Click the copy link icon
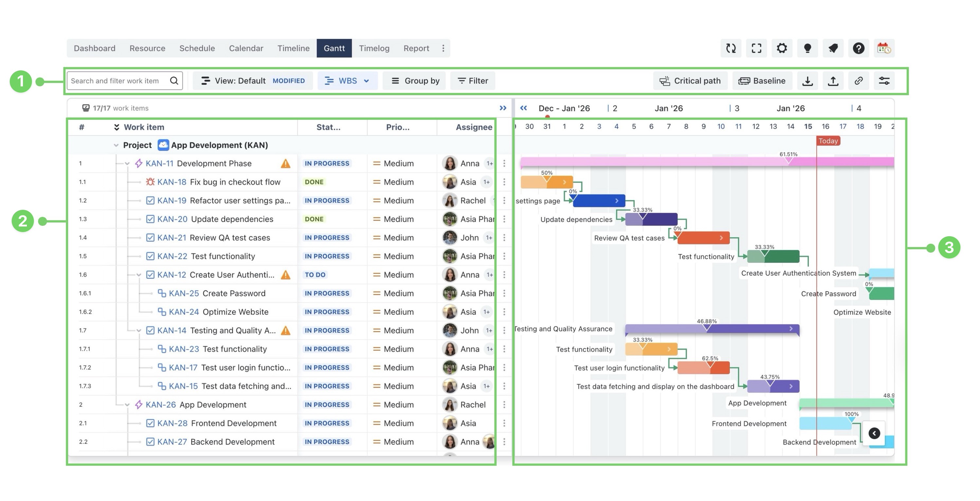 coord(858,81)
